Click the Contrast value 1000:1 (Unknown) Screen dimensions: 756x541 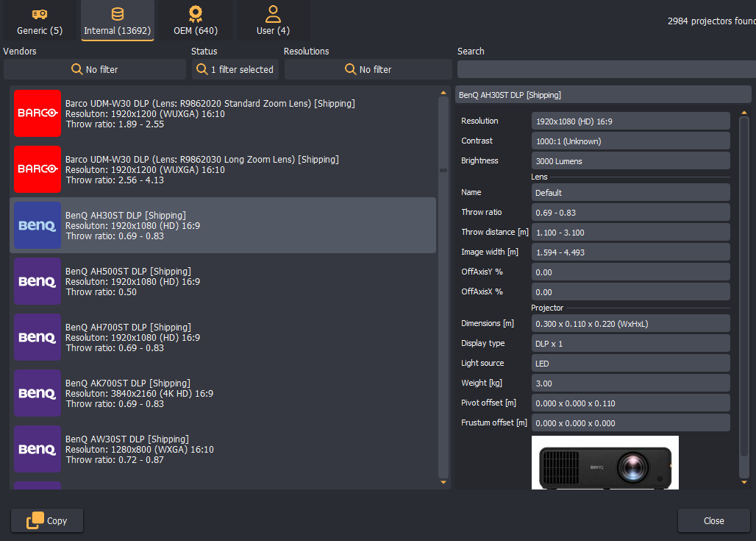(x=631, y=141)
